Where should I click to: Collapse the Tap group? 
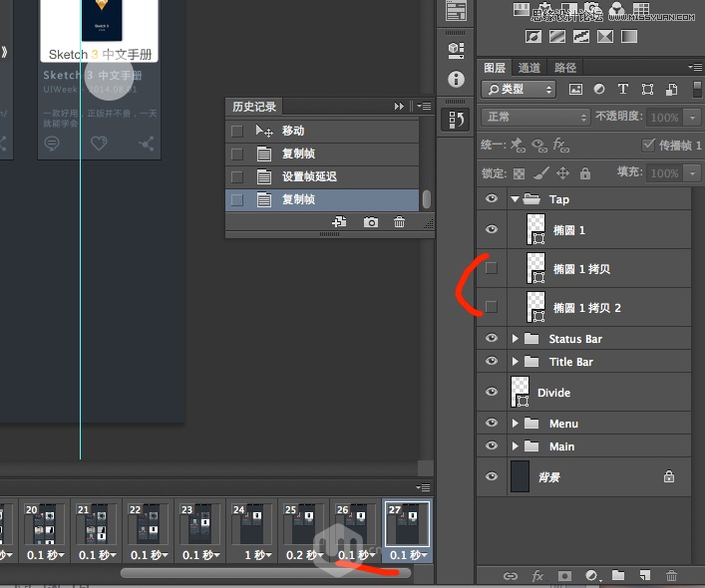point(515,199)
